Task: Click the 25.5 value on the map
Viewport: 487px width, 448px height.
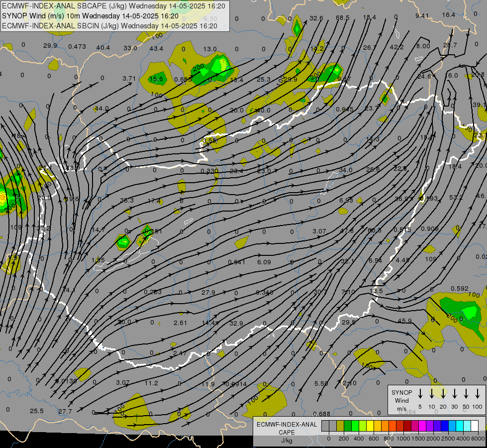Action: click(37, 411)
